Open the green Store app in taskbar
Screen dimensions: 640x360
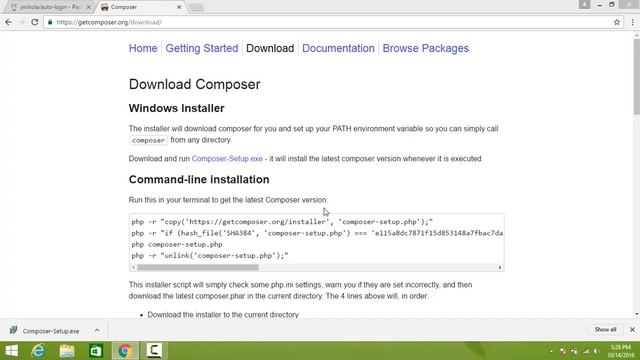click(x=96, y=351)
